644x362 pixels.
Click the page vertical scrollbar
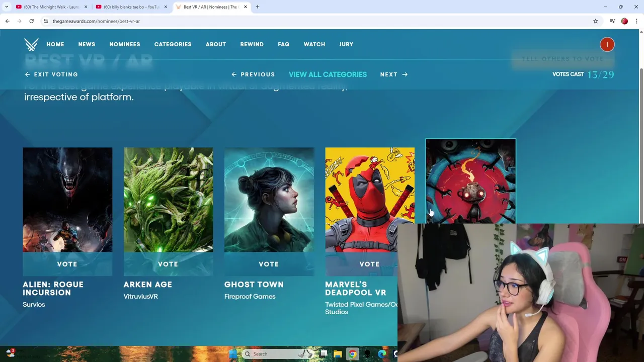[641, 146]
